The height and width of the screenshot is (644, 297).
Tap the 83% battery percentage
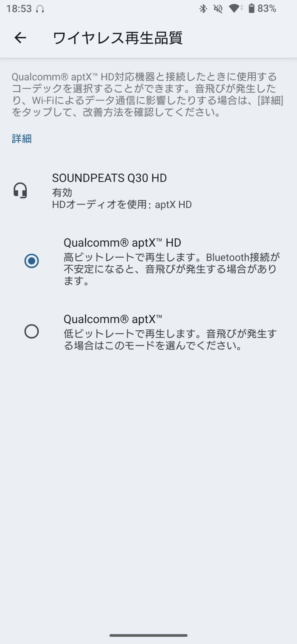(x=267, y=8)
